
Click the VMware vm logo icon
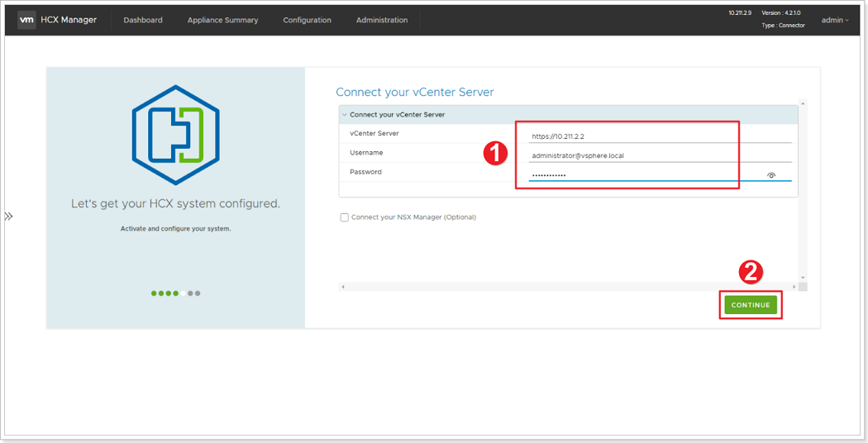pos(26,20)
